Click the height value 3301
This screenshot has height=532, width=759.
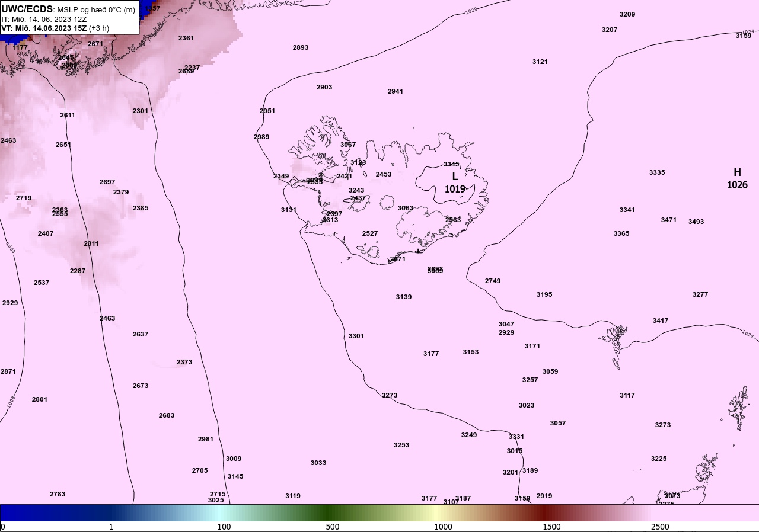(356, 336)
